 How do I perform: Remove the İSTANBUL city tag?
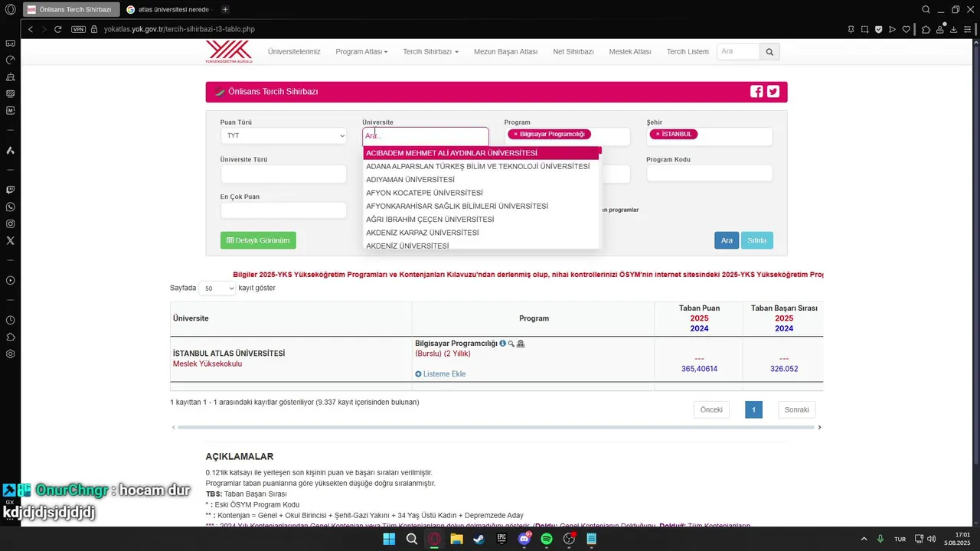(657, 134)
